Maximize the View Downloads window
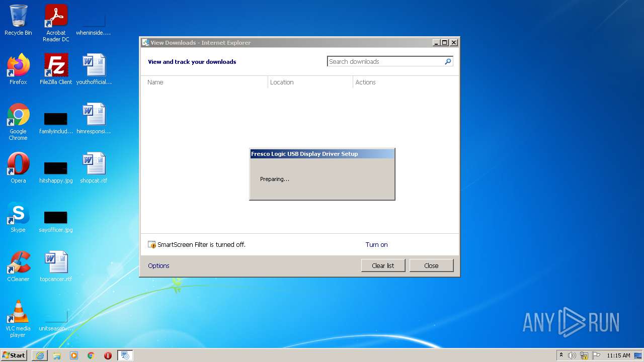Screen dimensions: 644x362 tap(445, 43)
